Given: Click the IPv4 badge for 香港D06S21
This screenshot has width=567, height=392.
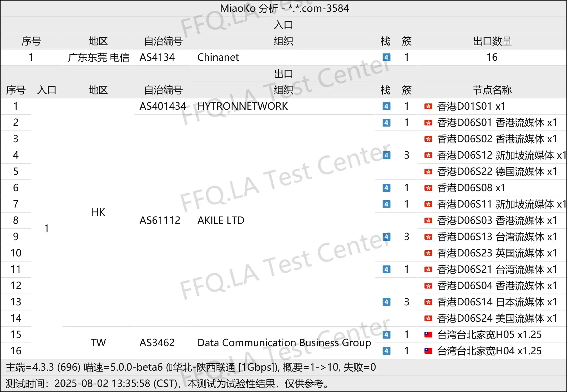Looking at the screenshot, I should point(386,269).
